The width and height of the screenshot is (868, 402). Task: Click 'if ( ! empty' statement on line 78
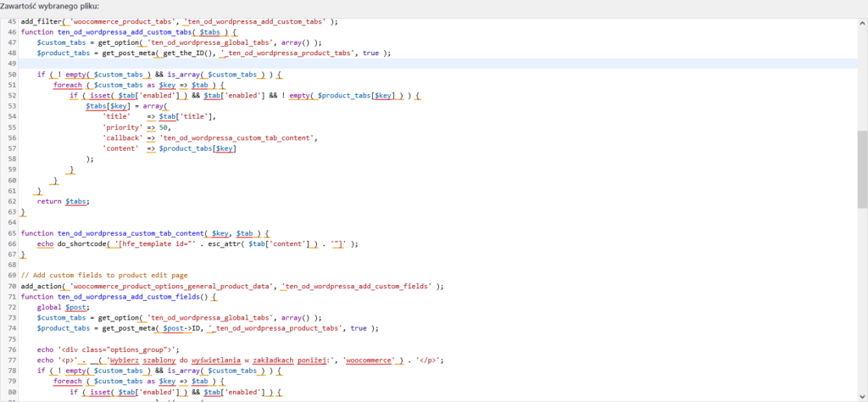coord(160,371)
